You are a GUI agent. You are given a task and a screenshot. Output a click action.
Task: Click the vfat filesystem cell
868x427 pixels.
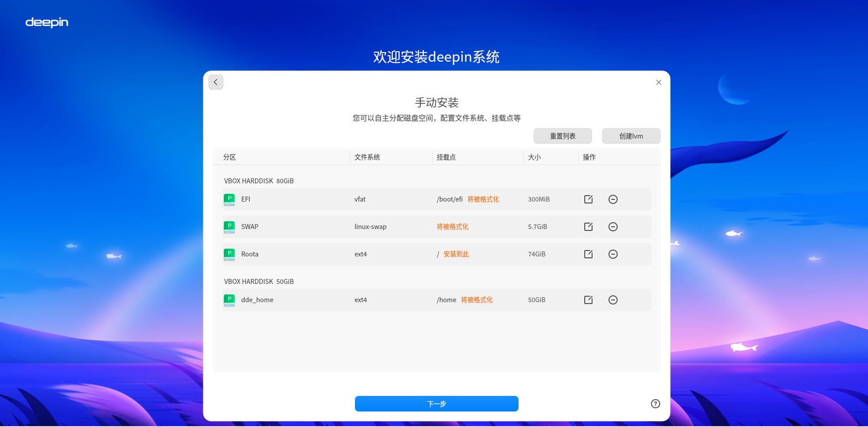(360, 199)
